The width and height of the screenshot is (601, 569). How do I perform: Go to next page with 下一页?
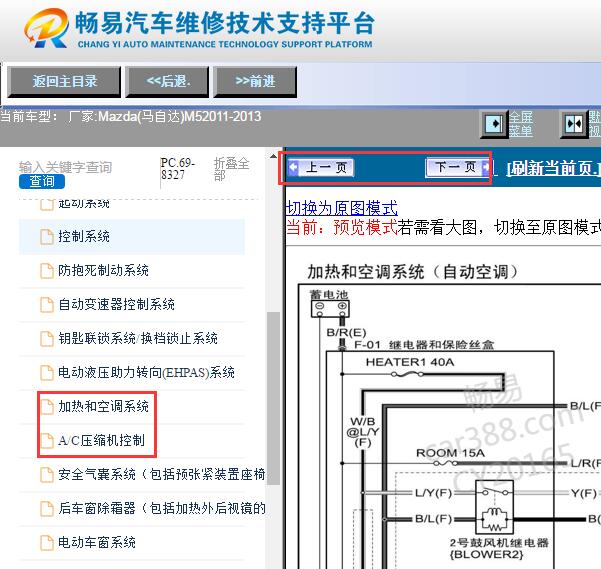coord(458,167)
